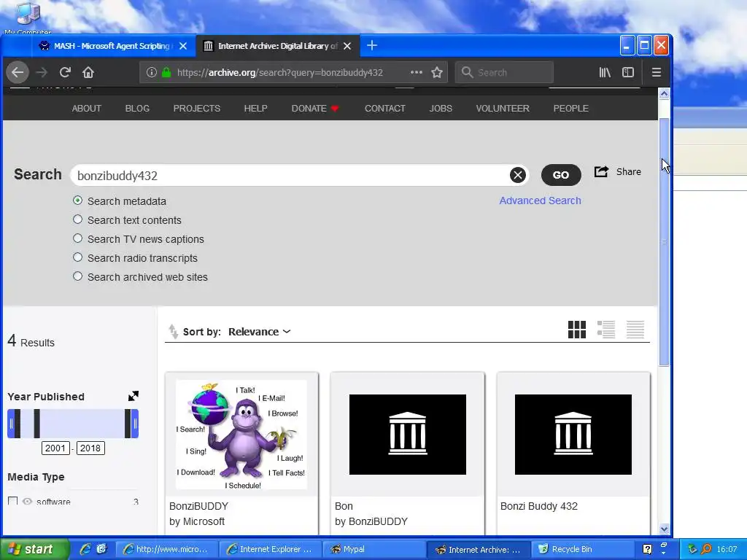Close the Internet Archive tab
The image size is (747, 560).
(347, 46)
